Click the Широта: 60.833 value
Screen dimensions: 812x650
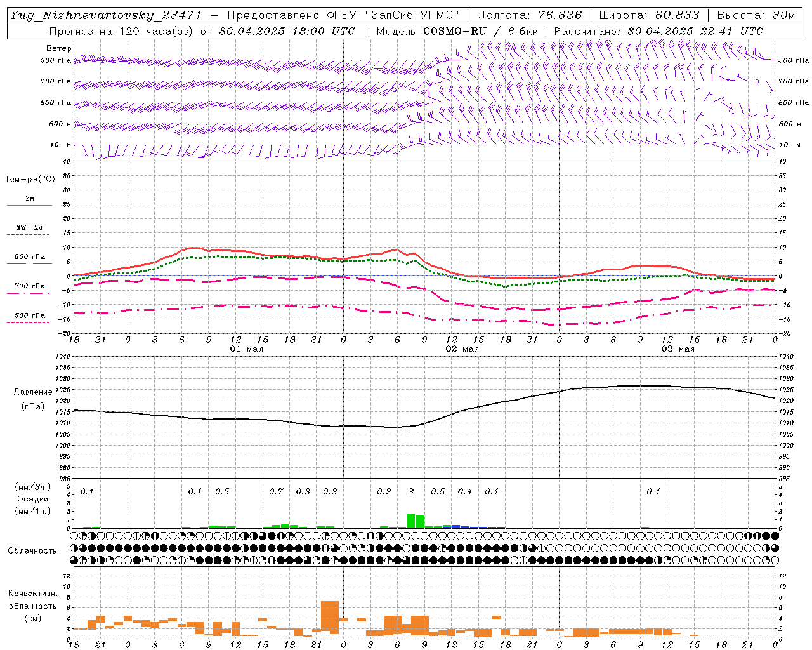tap(649, 15)
